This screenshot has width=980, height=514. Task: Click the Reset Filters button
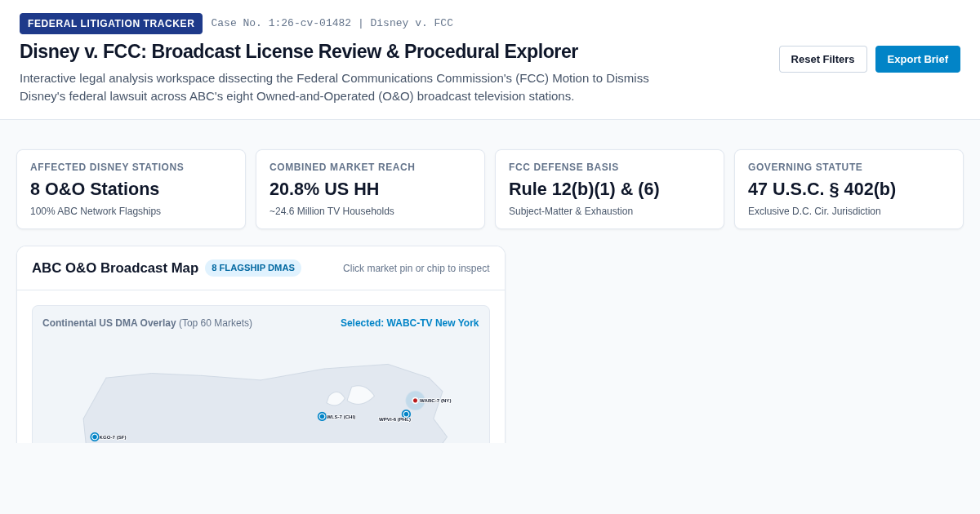coord(822,59)
